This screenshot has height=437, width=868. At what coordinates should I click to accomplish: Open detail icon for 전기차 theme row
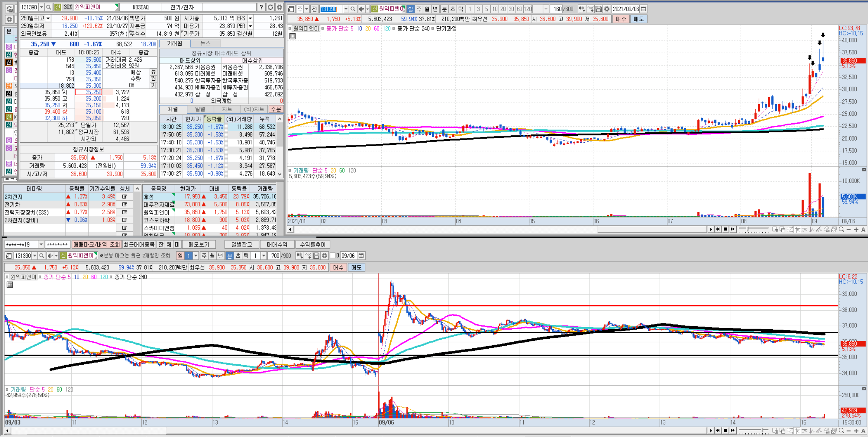124,205
